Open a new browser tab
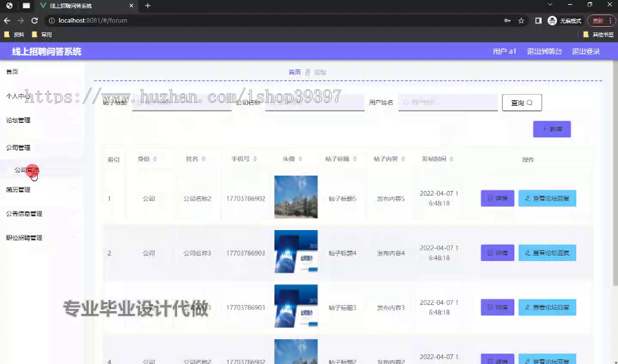The width and height of the screenshot is (618, 364). 148,5
